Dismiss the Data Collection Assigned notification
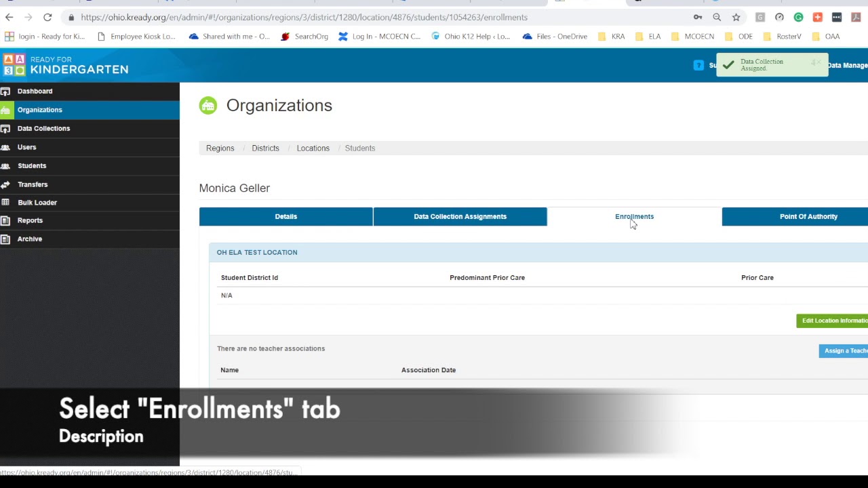 click(818, 63)
